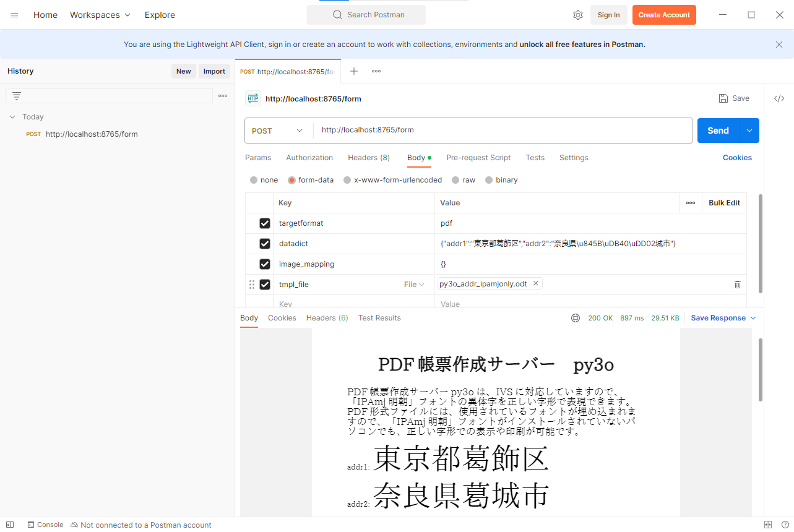This screenshot has width=794, height=532.
Task: Go to Home in the top bar
Action: 45,15
